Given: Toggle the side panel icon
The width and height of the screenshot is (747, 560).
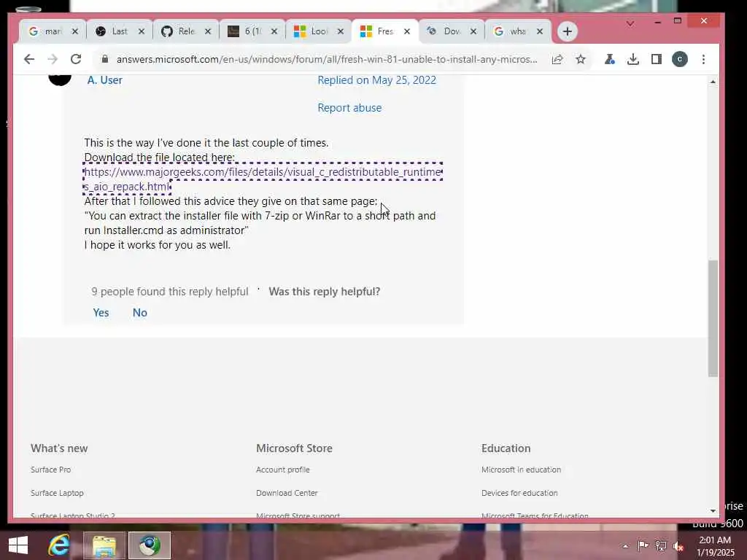Looking at the screenshot, I should [x=656, y=59].
